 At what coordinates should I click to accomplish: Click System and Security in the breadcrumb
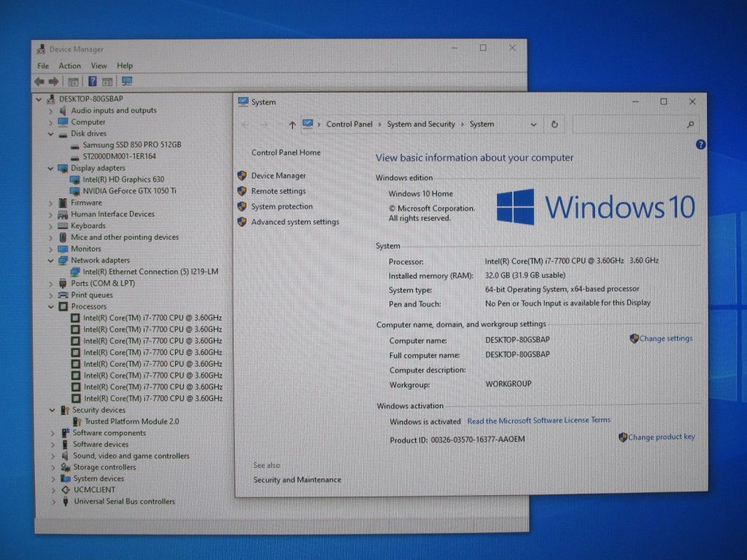click(x=421, y=124)
